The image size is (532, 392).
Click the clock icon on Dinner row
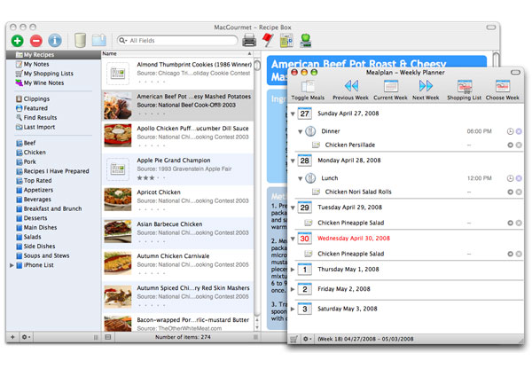[x=510, y=131]
